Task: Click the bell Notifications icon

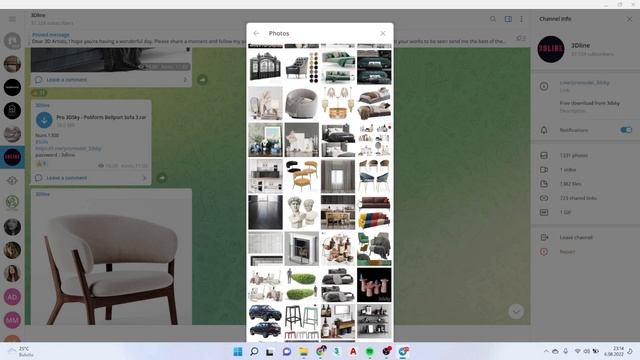Action: pos(544,130)
